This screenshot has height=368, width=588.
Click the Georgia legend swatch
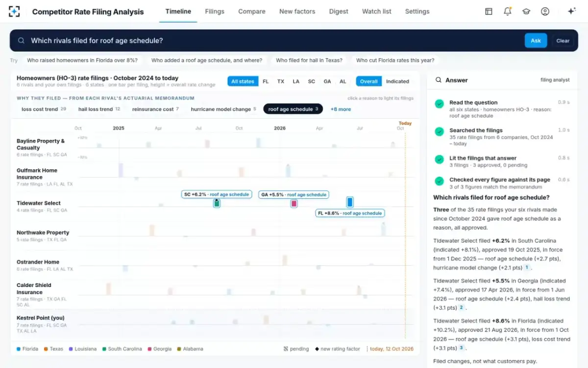click(x=149, y=349)
